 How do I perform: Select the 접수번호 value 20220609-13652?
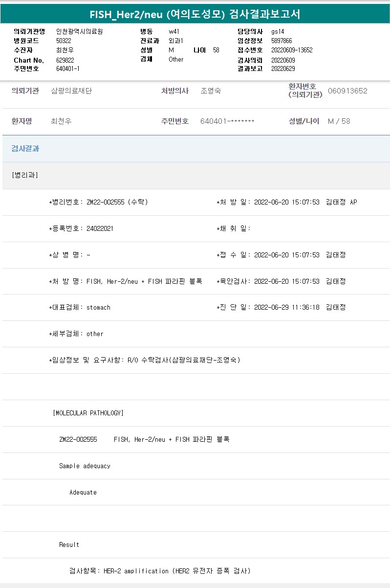pyautogui.click(x=292, y=50)
